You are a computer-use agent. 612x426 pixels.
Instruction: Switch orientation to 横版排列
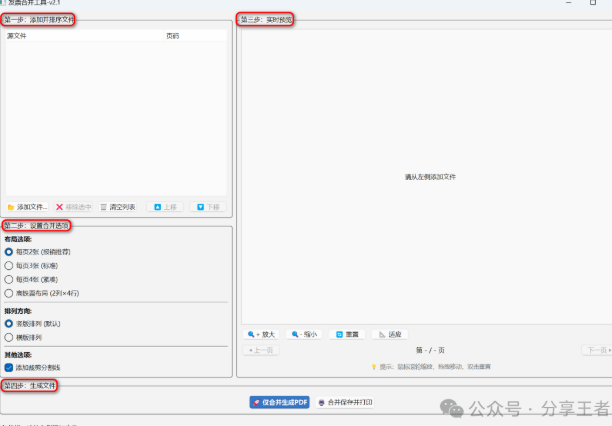9,338
